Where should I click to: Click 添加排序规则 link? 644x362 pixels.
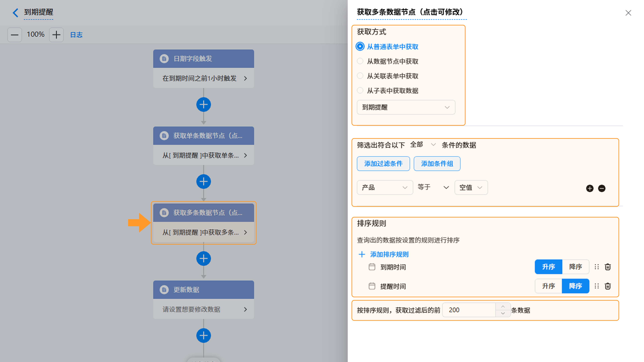click(389, 254)
